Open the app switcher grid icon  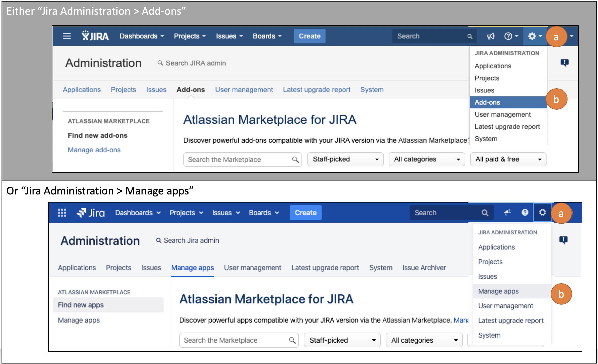pos(62,212)
